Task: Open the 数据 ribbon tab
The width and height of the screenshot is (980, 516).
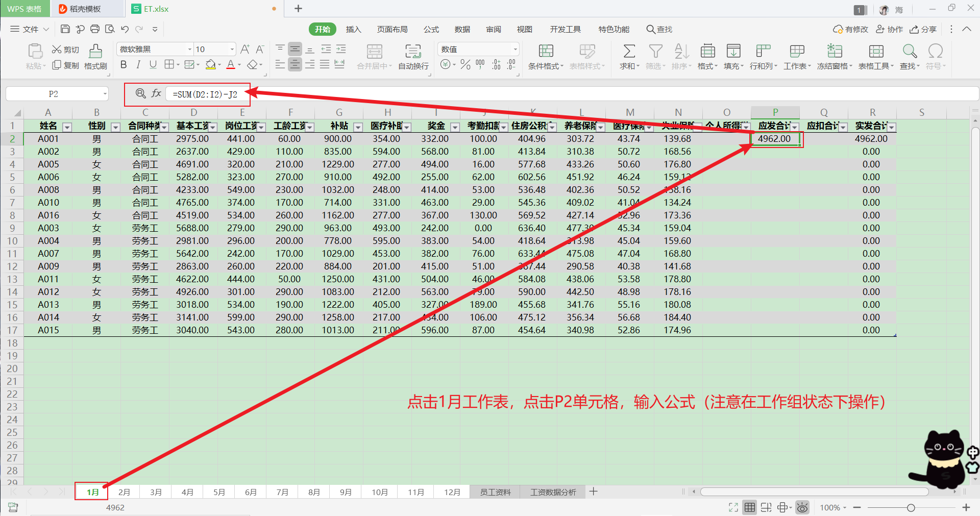Action: (x=462, y=29)
